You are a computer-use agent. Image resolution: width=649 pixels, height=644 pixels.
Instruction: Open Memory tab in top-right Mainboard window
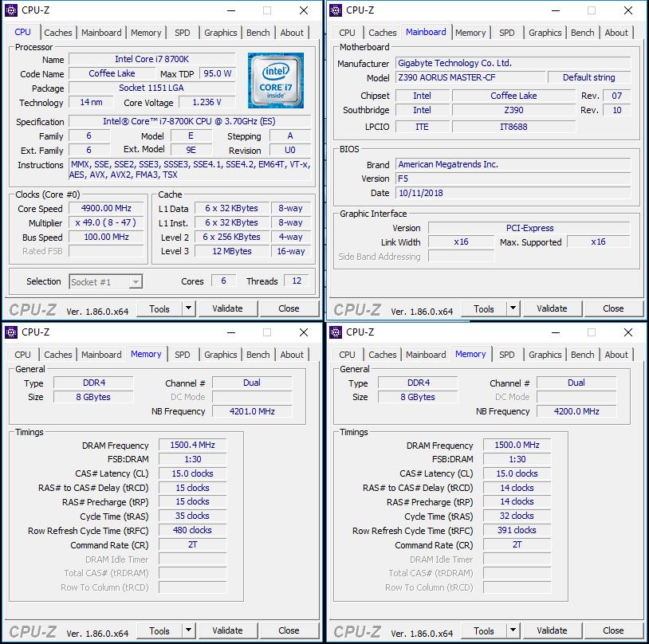pos(470,33)
